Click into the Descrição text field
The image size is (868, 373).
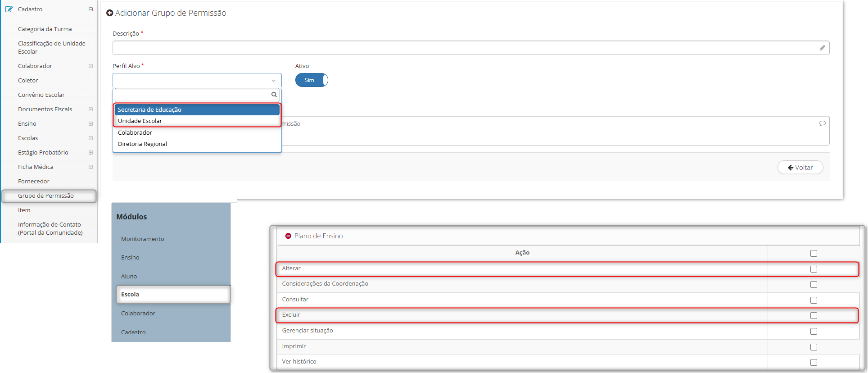coord(464,48)
